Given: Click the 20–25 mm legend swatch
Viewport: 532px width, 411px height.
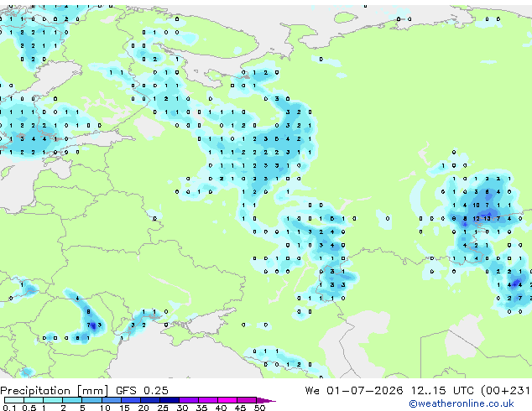Looking at the screenshot, I should [150, 400].
